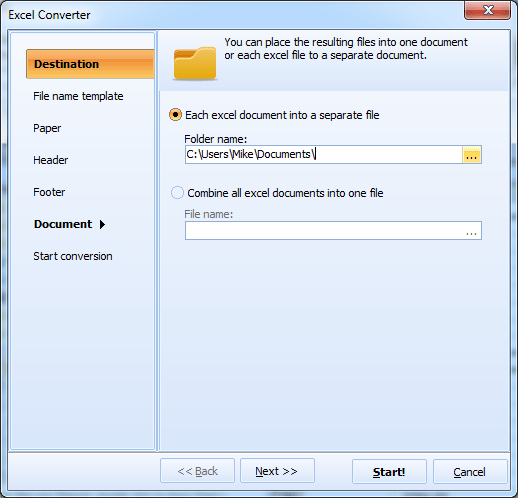The image size is (518, 498).
Task: Close the Excel Converter dialog
Action: pos(487,10)
